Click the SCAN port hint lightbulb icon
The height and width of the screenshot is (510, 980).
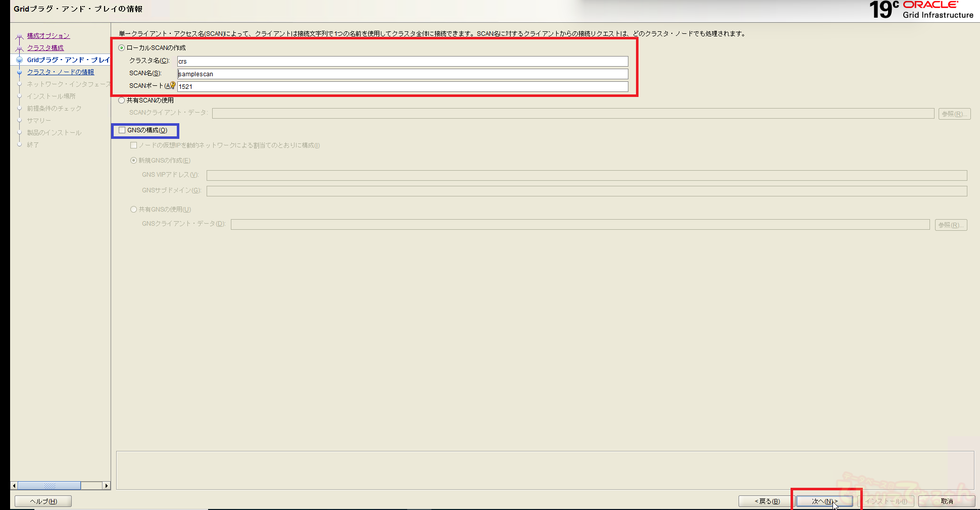pyautogui.click(x=173, y=85)
